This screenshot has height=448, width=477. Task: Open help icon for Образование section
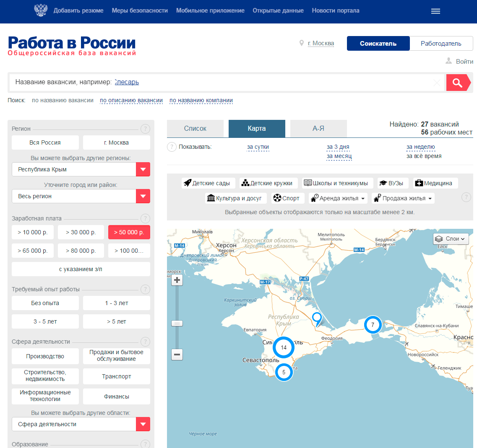[145, 444]
